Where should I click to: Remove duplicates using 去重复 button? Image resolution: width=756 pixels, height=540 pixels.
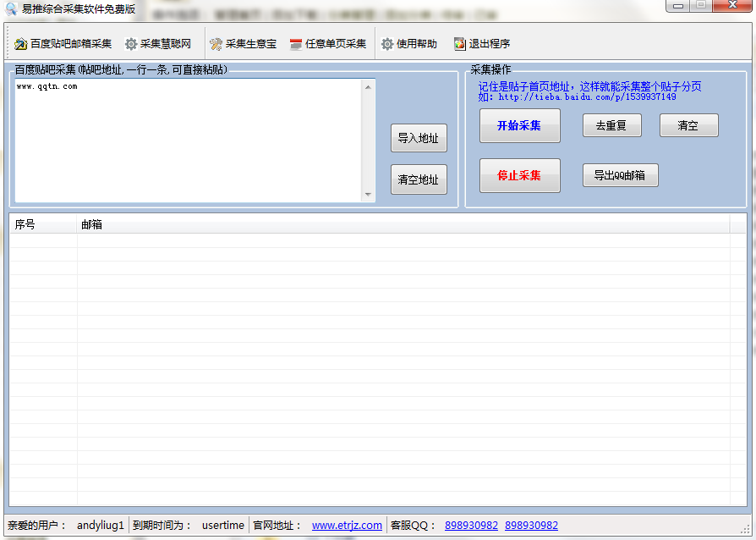611,125
